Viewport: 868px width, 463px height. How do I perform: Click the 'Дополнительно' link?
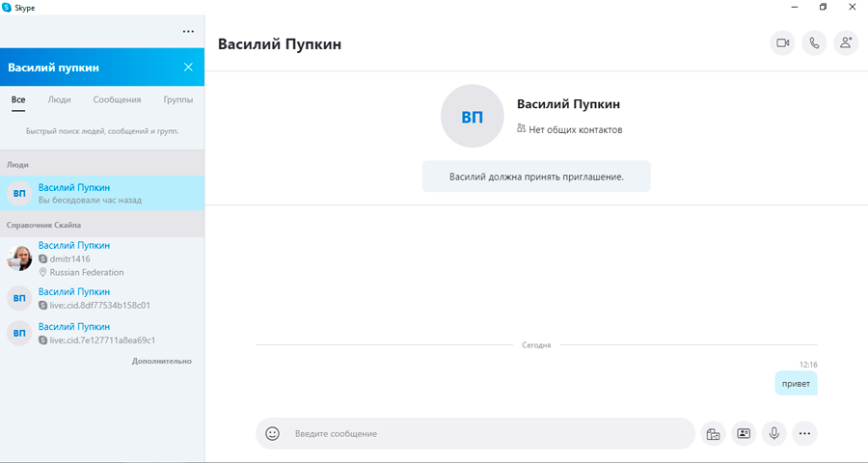pyautogui.click(x=162, y=361)
